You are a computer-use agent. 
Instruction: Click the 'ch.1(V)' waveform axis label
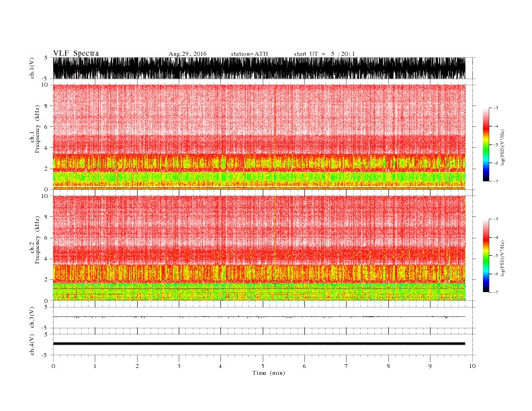[x=32, y=68]
